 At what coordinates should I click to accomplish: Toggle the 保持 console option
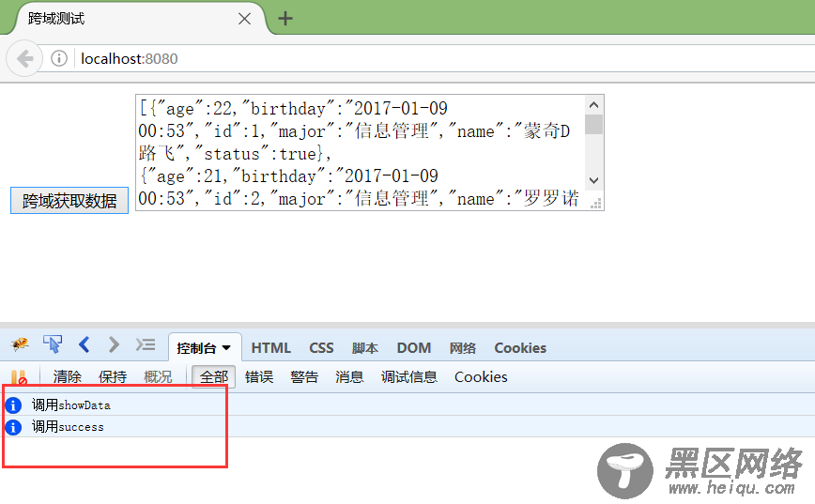[x=113, y=376]
